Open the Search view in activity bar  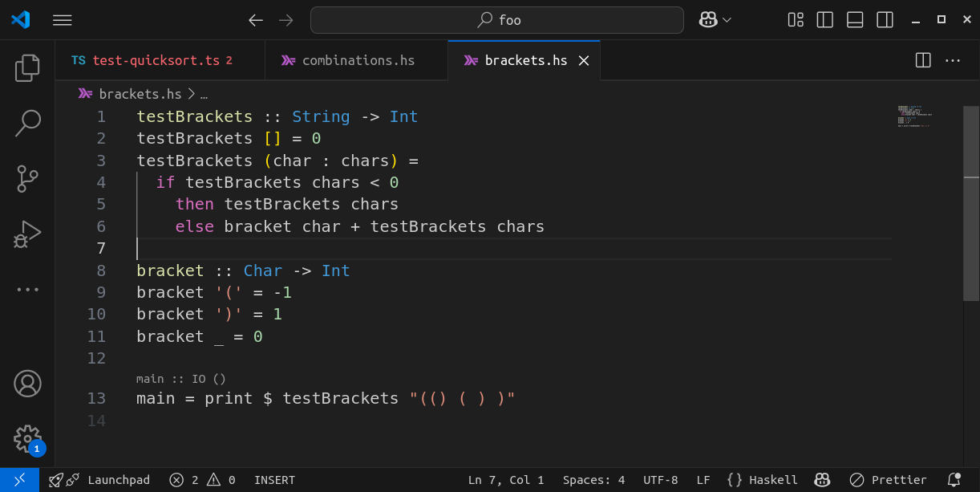pyautogui.click(x=27, y=123)
